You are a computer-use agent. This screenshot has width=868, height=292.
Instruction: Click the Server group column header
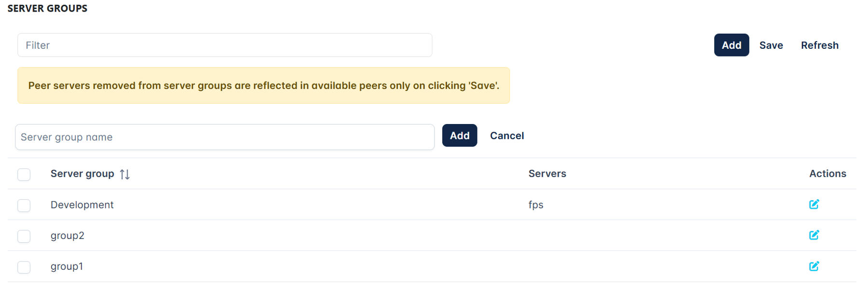(x=82, y=174)
